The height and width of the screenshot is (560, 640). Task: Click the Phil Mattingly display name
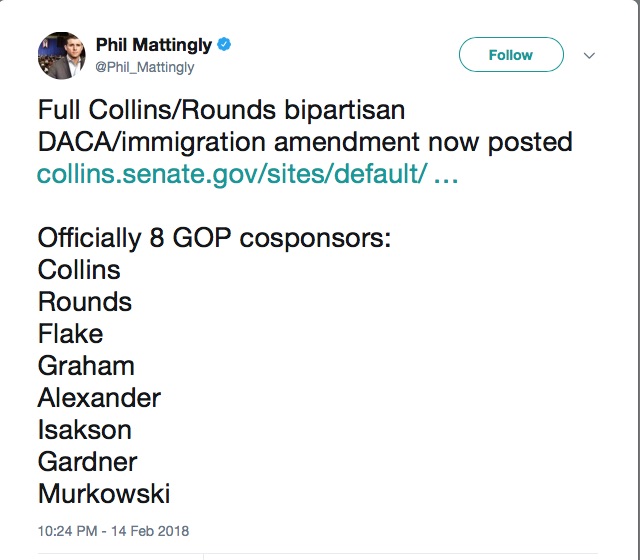[155, 45]
